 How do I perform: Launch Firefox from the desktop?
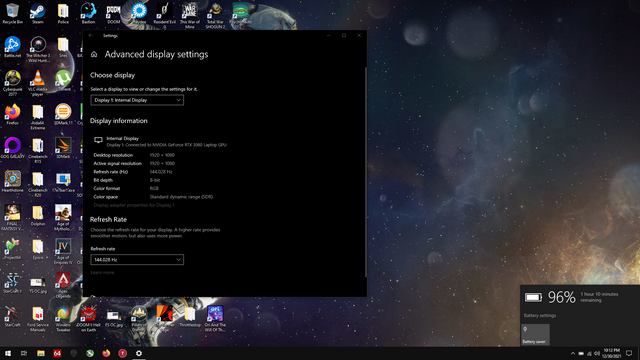[x=12, y=114]
